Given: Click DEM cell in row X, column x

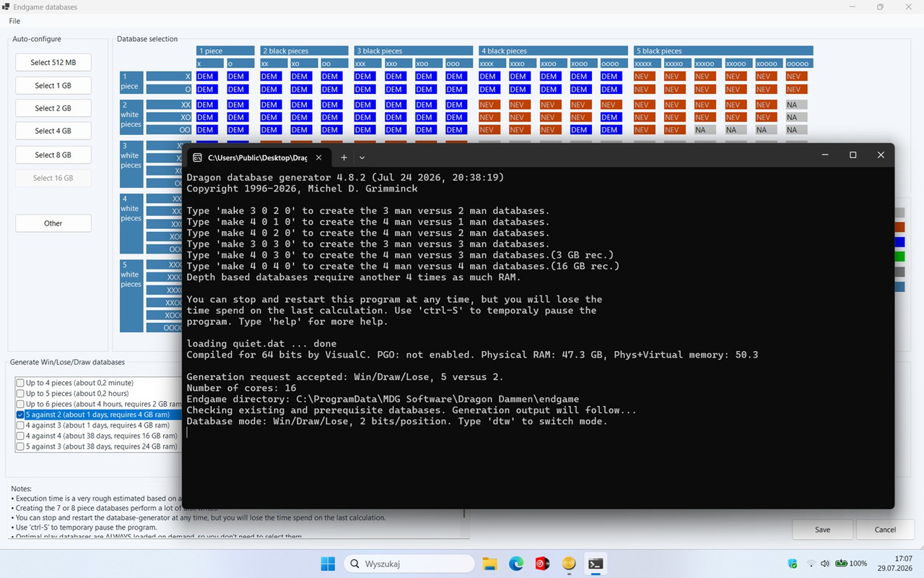Looking at the screenshot, I should pos(206,77).
